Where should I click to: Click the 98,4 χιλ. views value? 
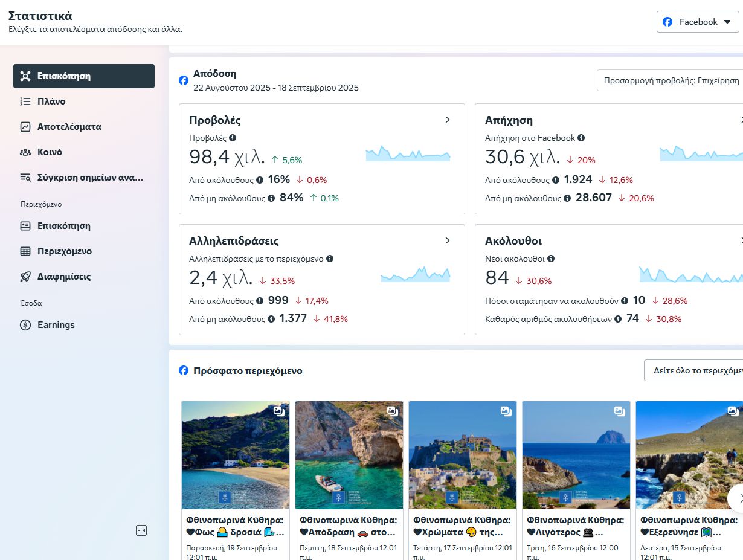[227, 158]
